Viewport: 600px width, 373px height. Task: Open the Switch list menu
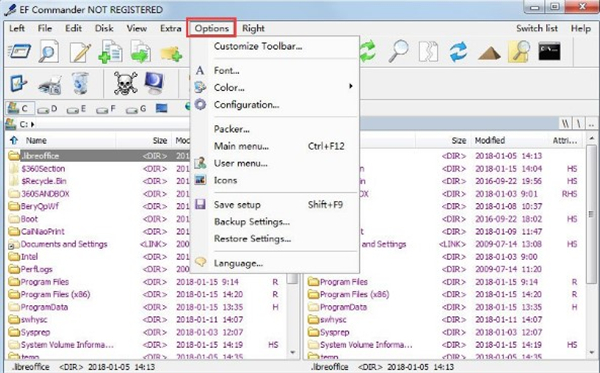pos(537,28)
